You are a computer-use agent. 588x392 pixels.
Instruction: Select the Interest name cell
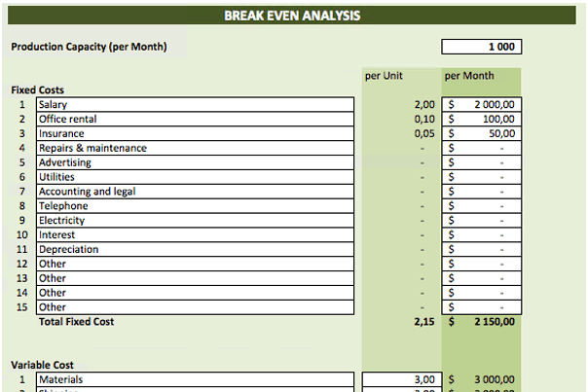[195, 234]
